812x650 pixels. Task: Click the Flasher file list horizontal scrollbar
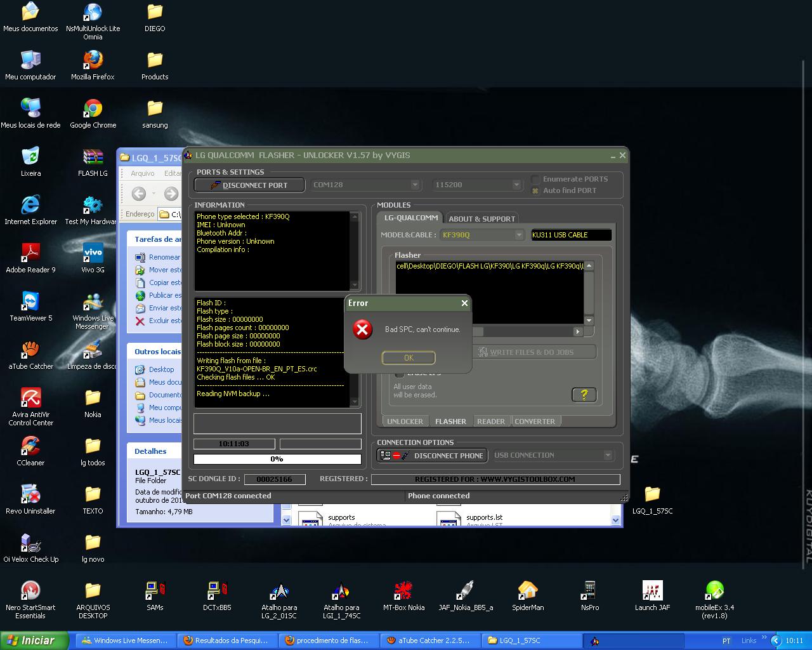[488, 331]
